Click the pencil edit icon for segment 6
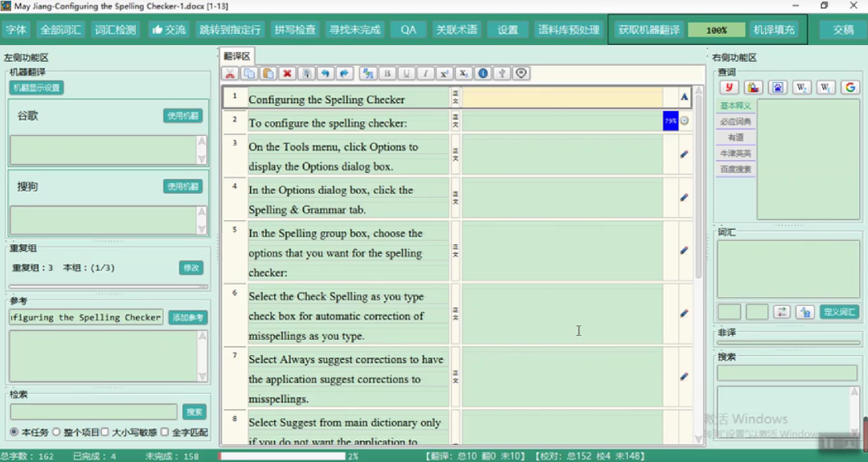 [x=685, y=313]
